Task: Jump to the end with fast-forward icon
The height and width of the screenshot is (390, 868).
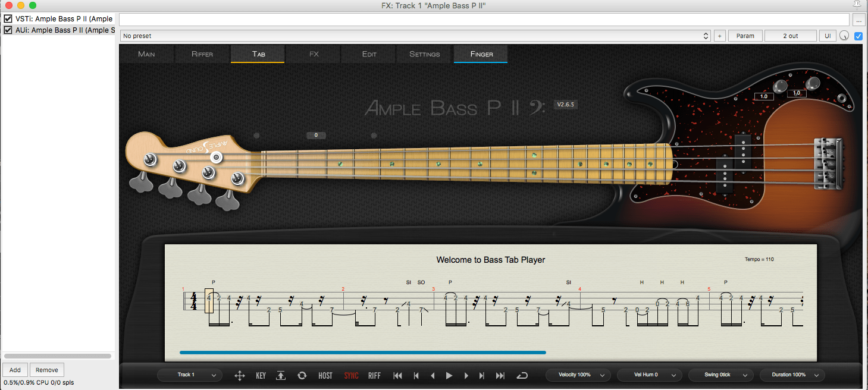Action: point(500,376)
